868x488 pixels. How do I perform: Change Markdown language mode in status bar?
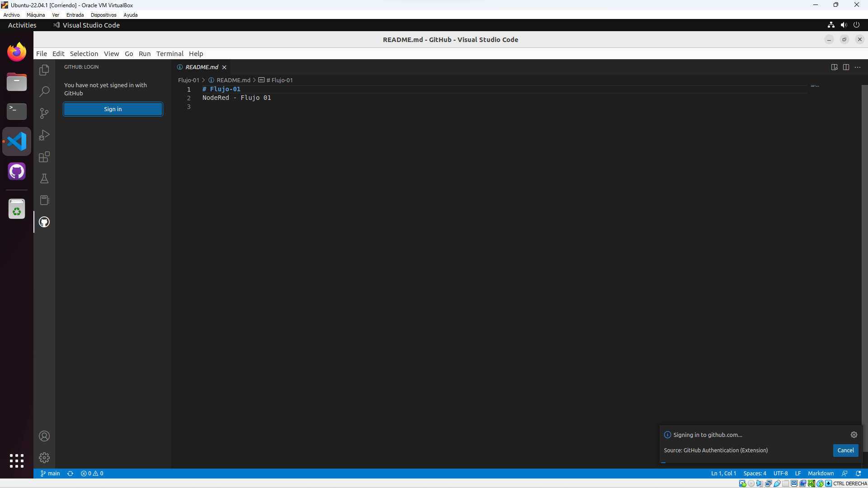821,474
